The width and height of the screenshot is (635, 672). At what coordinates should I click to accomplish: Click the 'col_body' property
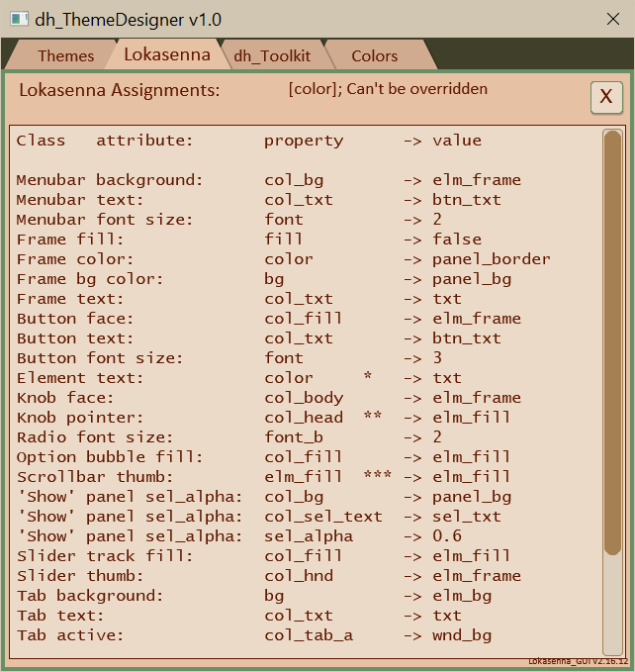304,398
